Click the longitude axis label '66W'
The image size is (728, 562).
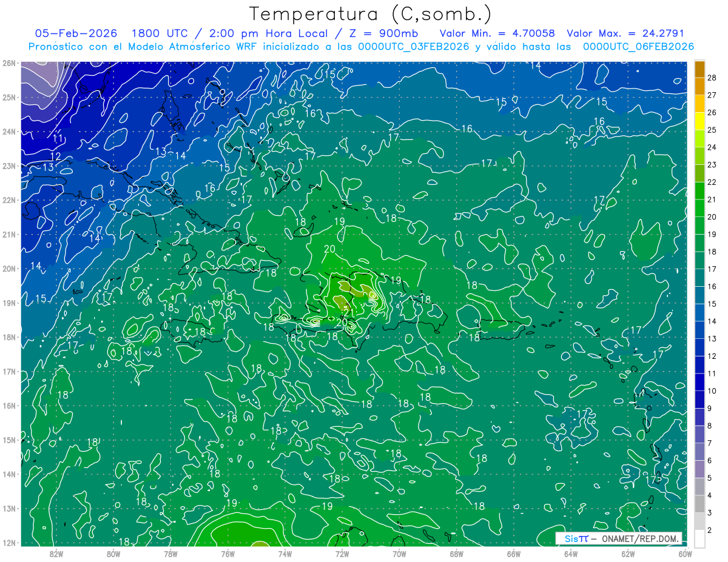click(x=514, y=554)
